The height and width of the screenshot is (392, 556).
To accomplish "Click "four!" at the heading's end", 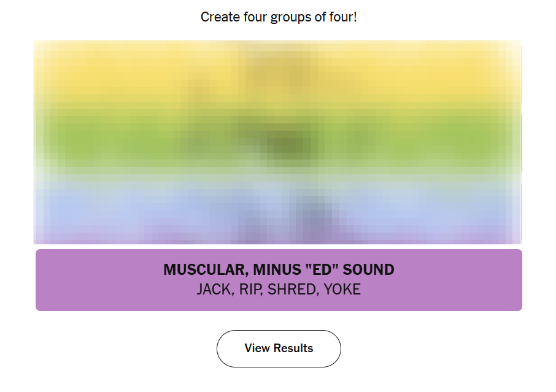I will 342,17.
